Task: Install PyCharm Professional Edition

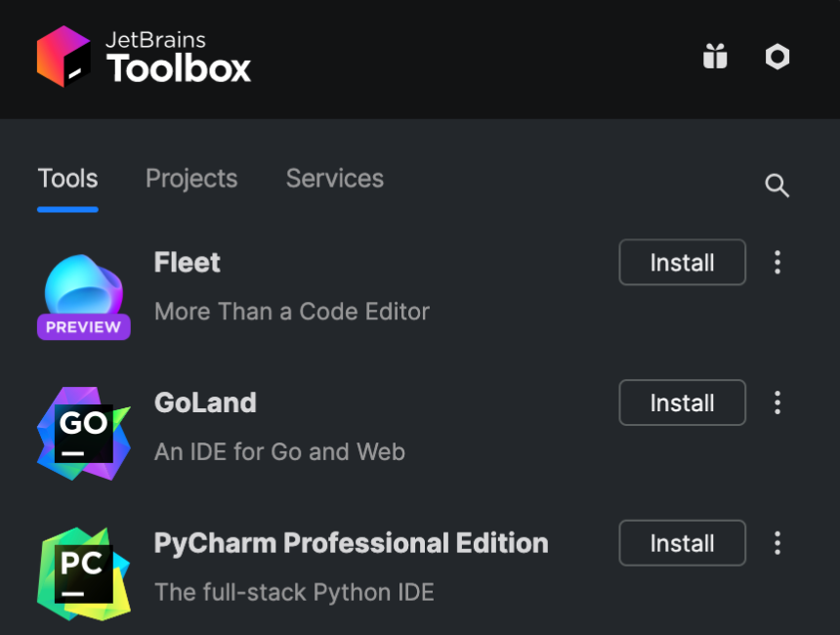Action: tap(682, 543)
